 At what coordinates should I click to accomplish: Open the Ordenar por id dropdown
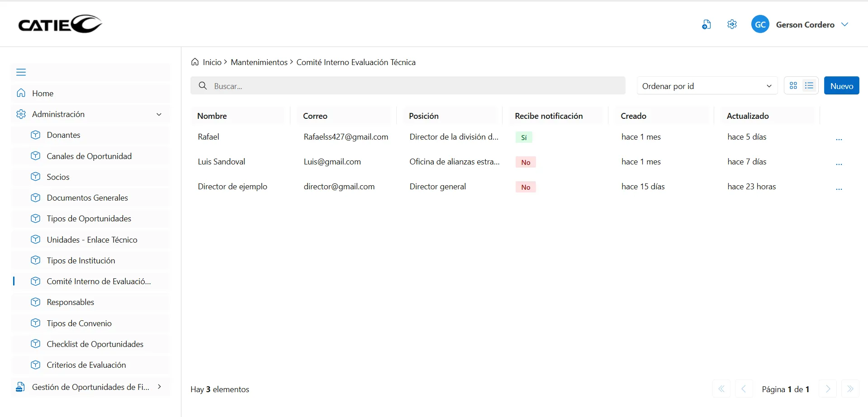coord(707,86)
